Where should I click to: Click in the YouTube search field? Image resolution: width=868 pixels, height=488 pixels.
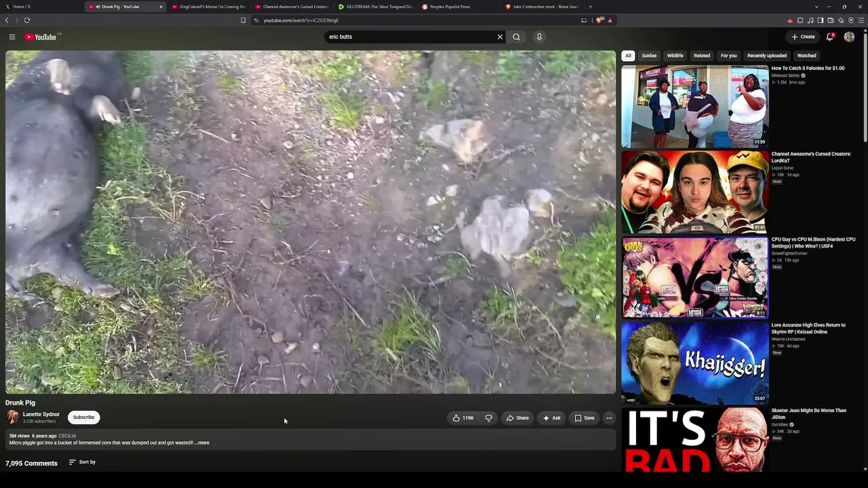(x=410, y=37)
